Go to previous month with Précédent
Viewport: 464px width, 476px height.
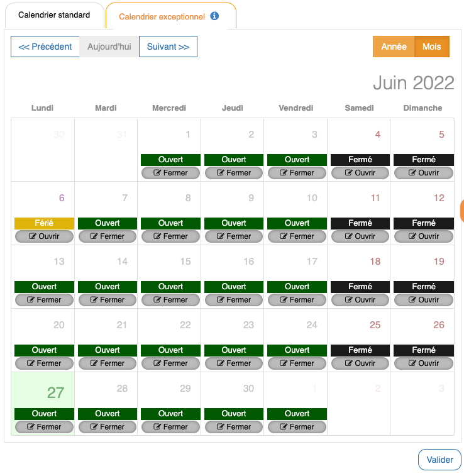point(45,47)
